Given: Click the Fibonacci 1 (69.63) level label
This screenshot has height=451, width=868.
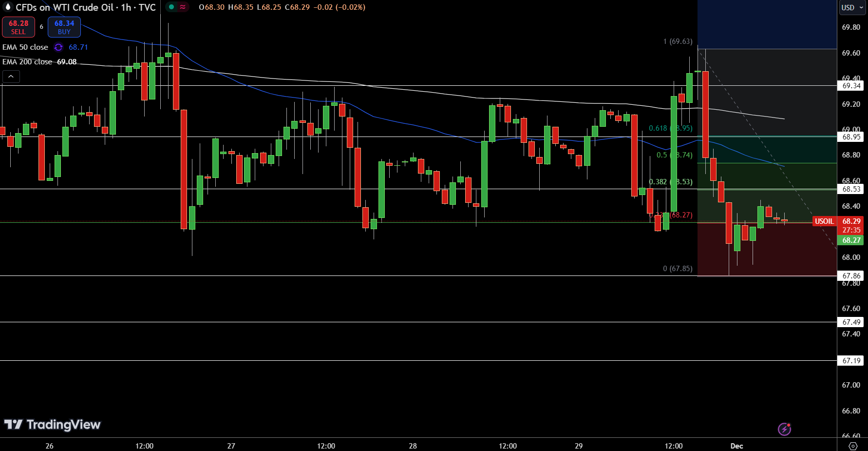Looking at the screenshot, I should tap(678, 41).
